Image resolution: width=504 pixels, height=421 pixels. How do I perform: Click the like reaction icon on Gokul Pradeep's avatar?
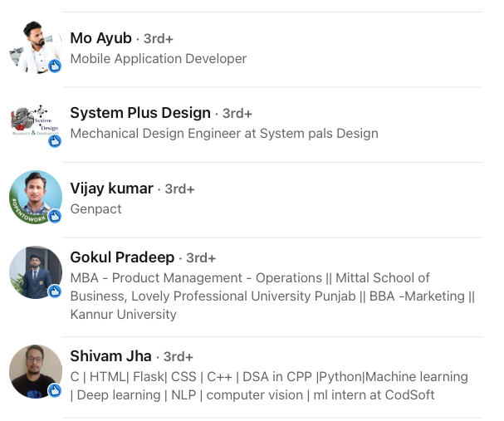point(55,291)
